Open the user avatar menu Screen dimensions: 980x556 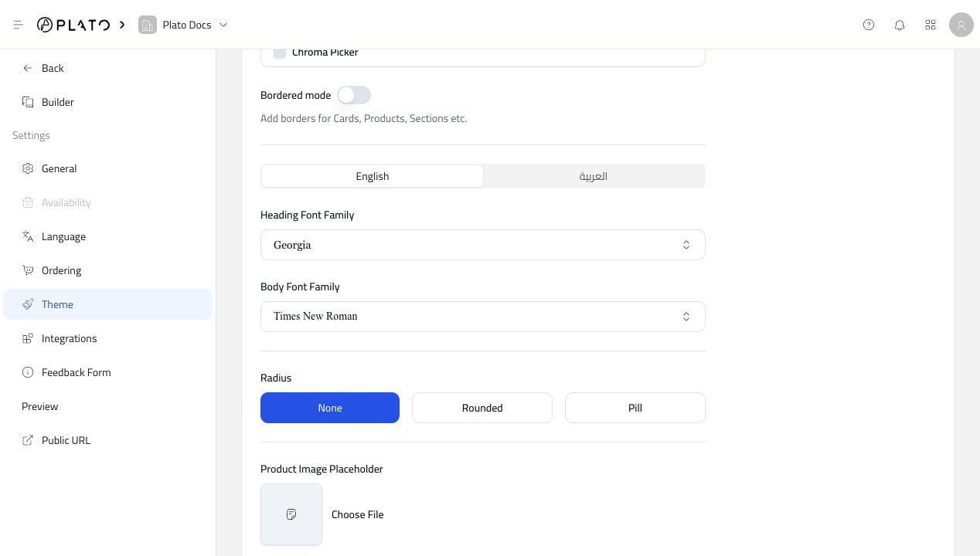pyautogui.click(x=961, y=25)
